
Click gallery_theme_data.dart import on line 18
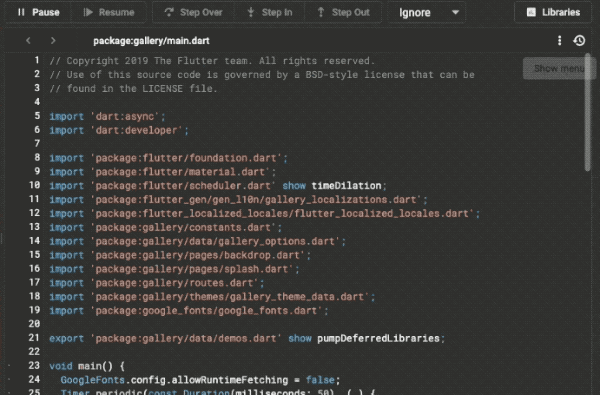(x=230, y=297)
